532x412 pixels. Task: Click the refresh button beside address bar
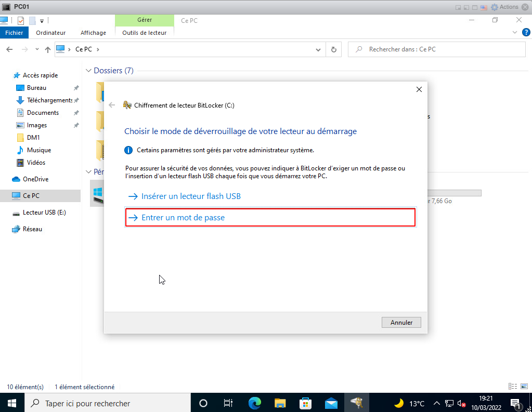coord(334,50)
